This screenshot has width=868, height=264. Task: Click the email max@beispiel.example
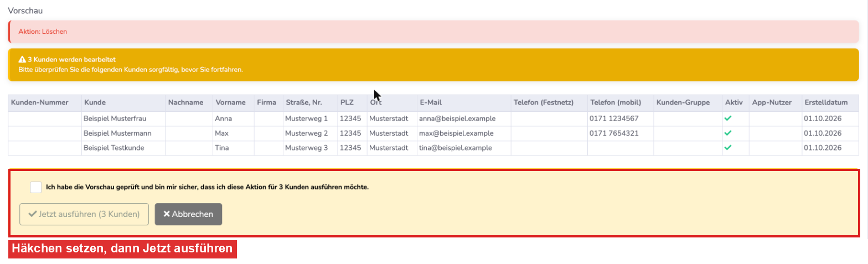tap(456, 133)
